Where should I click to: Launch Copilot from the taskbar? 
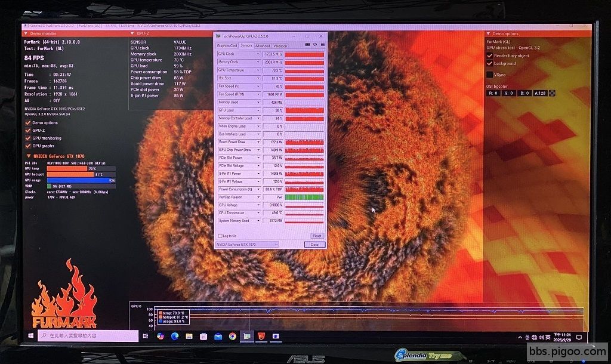[160, 336]
